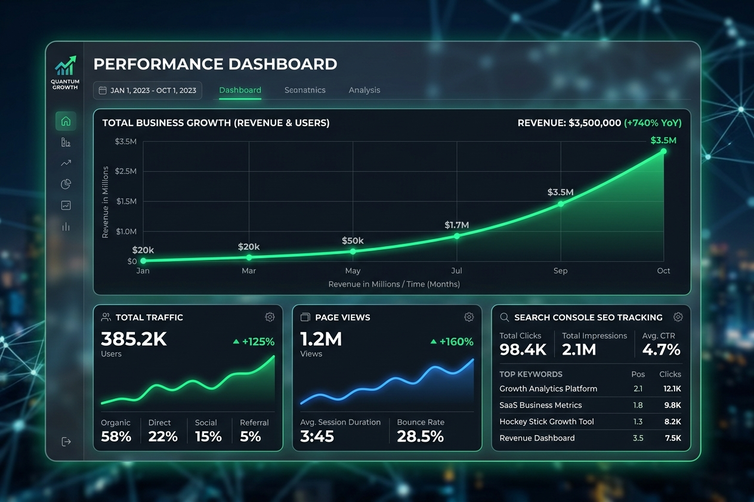This screenshot has height=502, width=754.
Task: Click the 2.1M Total Impressions value
Action: pyautogui.click(x=579, y=350)
